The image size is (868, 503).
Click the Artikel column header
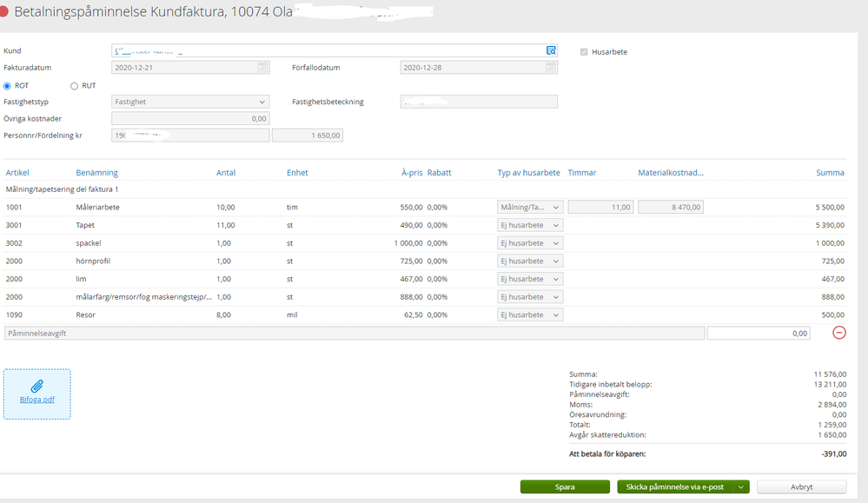(17, 173)
